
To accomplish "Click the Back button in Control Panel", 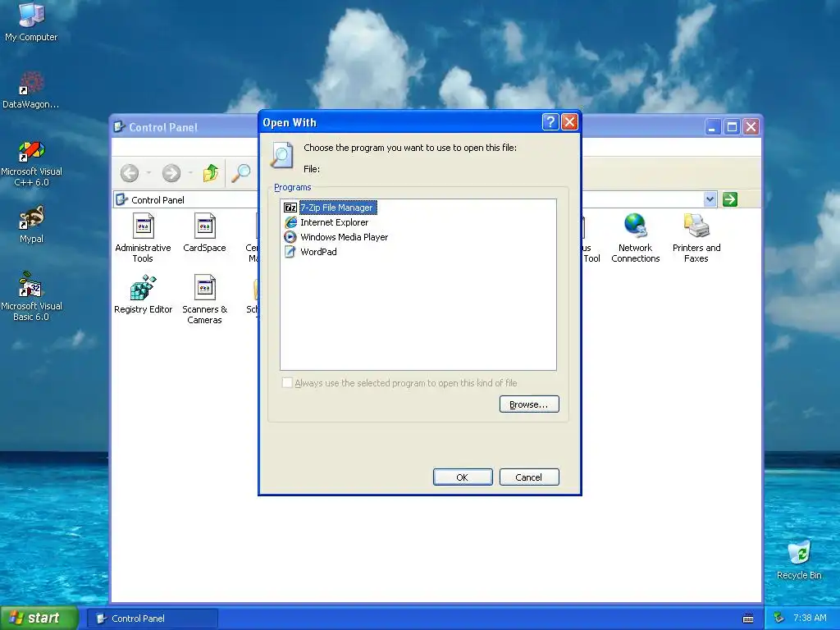I will [130, 173].
